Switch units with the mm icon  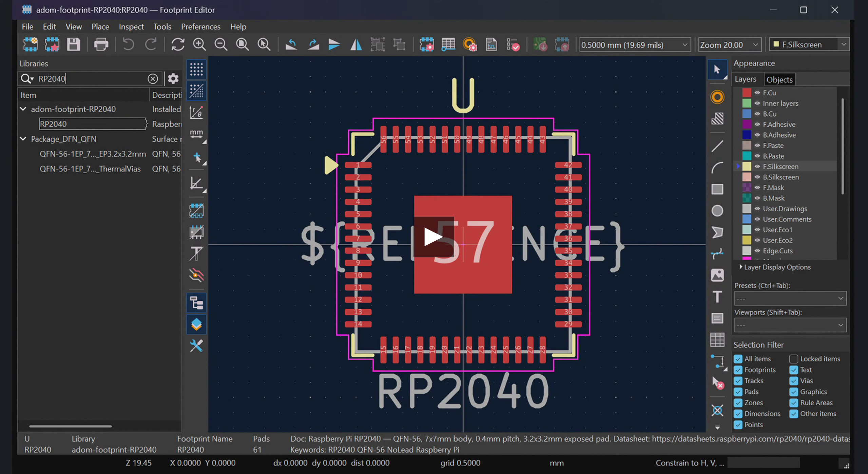click(x=196, y=134)
